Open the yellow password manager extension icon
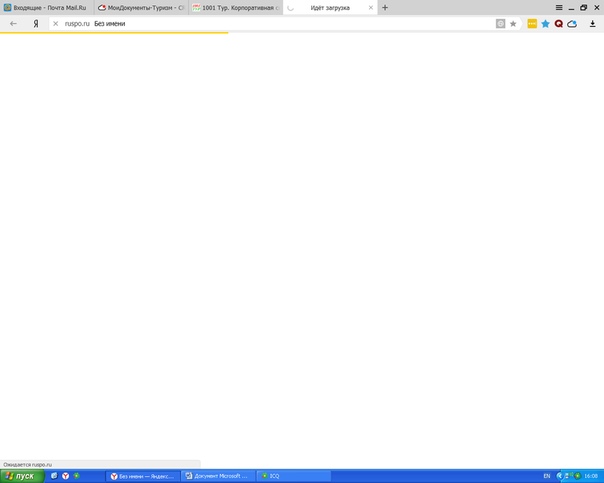This screenshot has height=483, width=604. pos(532,23)
